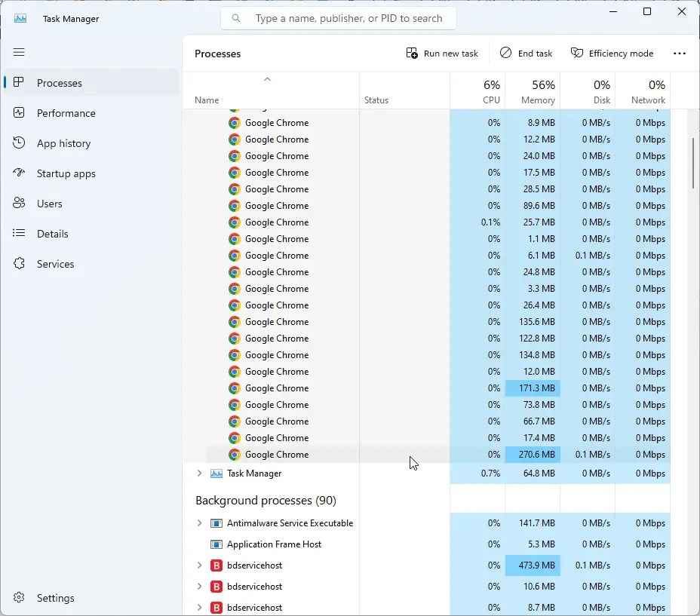Click the process list vertical scrollbar

(x=693, y=163)
